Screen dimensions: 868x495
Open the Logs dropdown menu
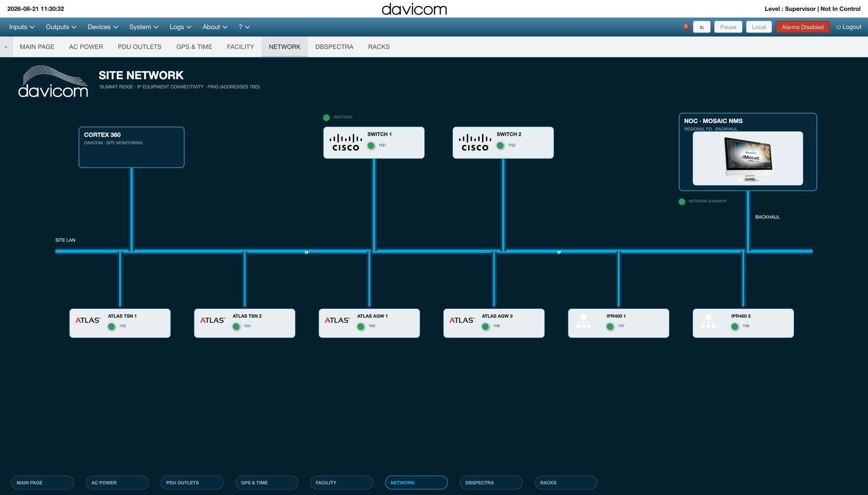tap(181, 27)
